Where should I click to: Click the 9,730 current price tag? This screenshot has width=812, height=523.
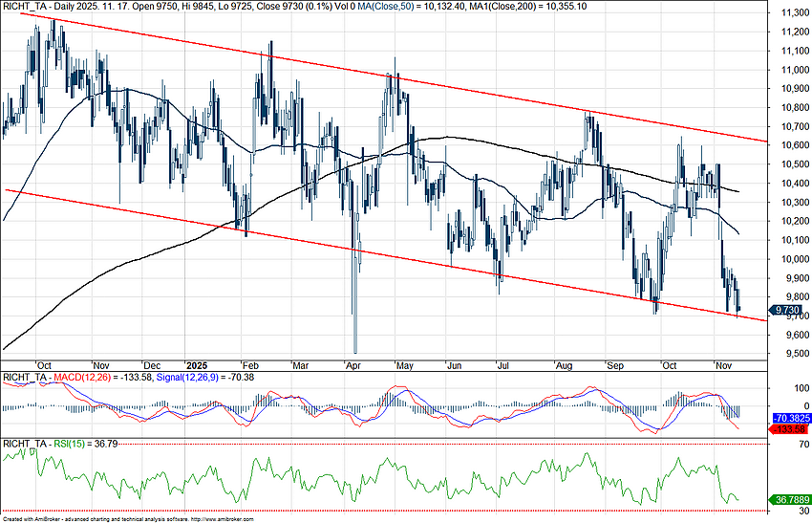(787, 311)
